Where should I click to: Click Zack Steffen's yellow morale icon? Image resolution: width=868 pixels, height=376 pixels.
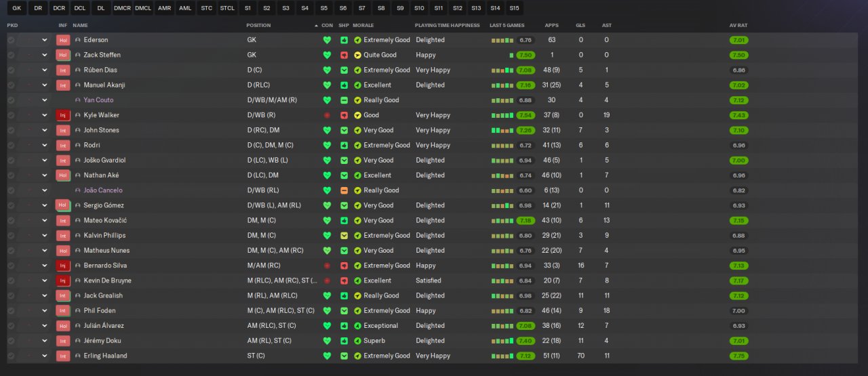tap(357, 55)
